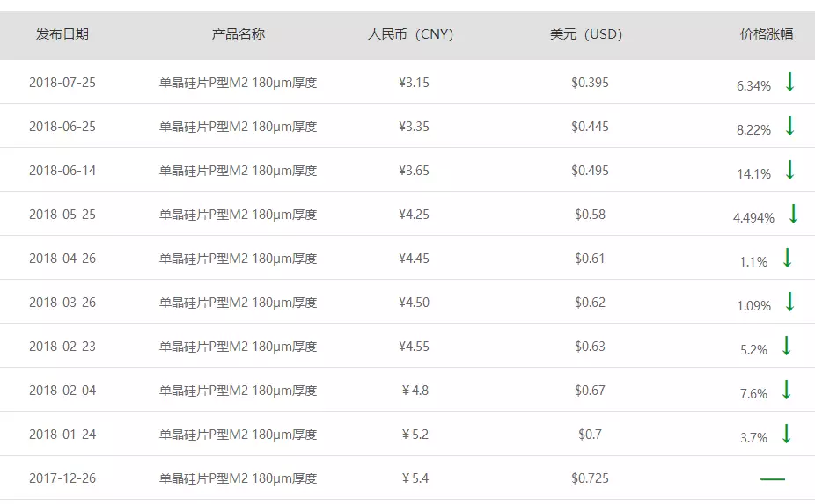The width and height of the screenshot is (815, 504).
Task: Click the 14.1% price change value
Action: [753, 173]
